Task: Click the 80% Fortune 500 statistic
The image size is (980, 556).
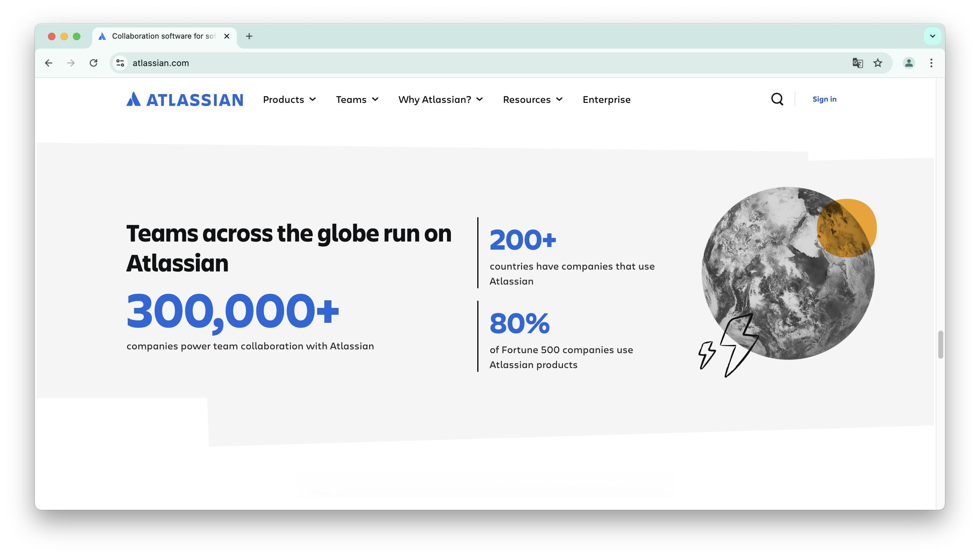Action: click(x=520, y=324)
